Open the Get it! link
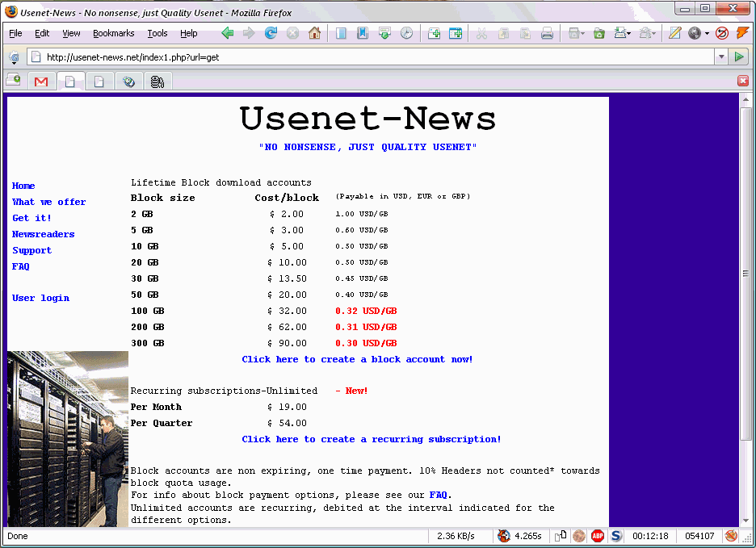Image resolution: width=756 pixels, height=548 pixels. click(x=31, y=218)
